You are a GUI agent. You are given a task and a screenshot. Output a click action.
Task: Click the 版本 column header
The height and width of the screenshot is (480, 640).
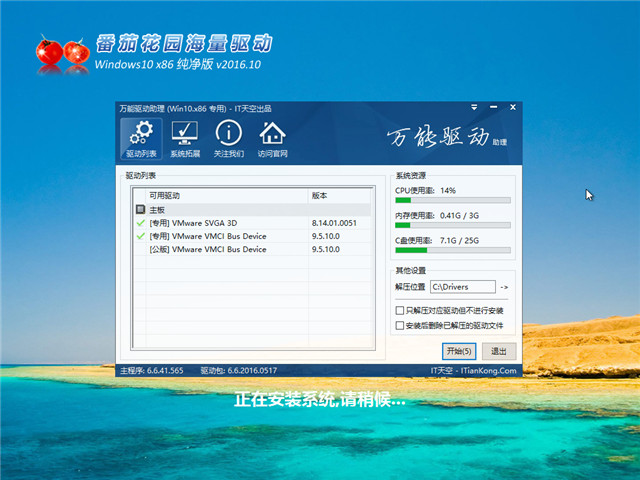coord(340,196)
